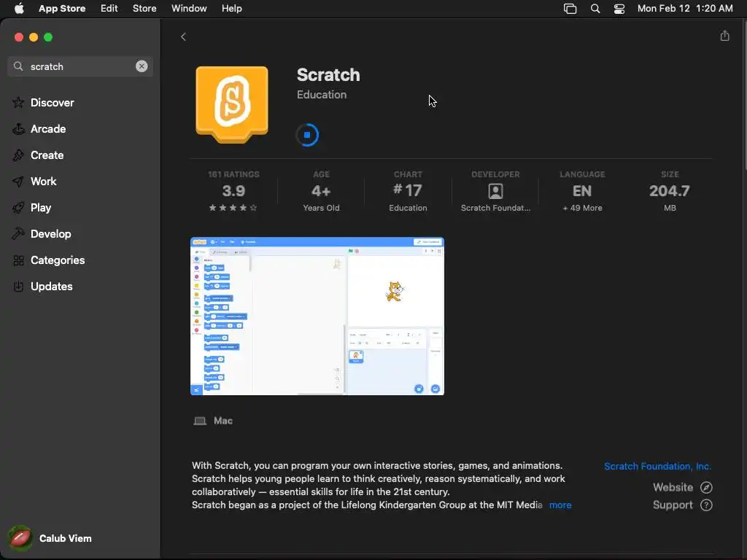Open the Calub Viem account profile
Screen dimensions: 747x560
[50, 538]
